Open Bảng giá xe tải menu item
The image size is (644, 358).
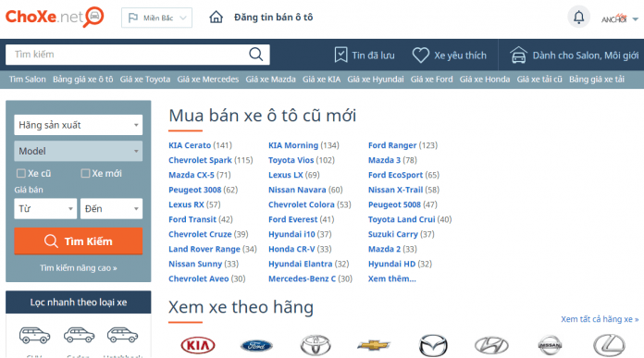pos(597,80)
